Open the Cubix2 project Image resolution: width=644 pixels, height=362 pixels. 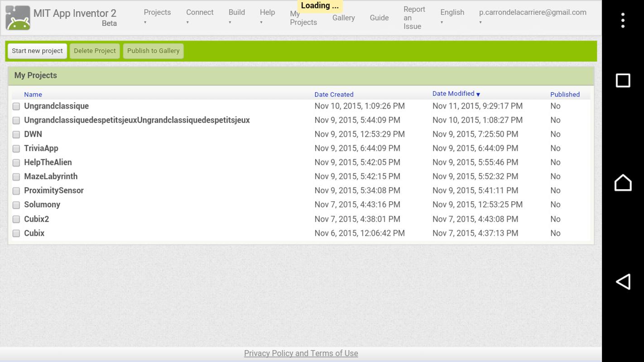[x=36, y=219]
